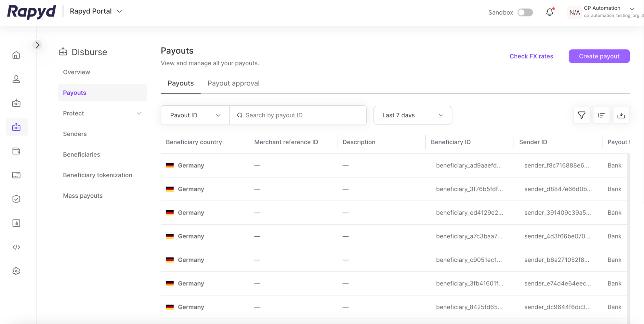Click the highlighted Disburse sidebar icon

point(16,127)
